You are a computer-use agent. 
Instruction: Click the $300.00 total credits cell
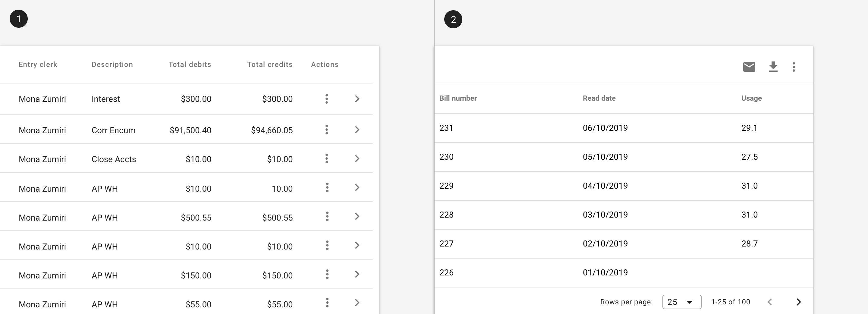[x=277, y=99]
